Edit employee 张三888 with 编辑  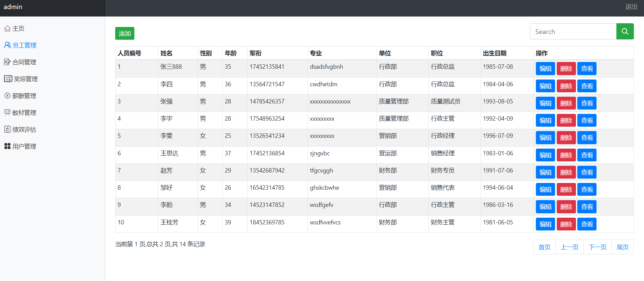545,68
